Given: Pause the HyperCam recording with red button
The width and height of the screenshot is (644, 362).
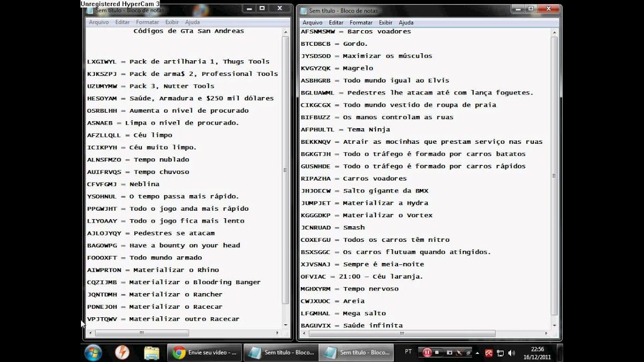Looking at the screenshot, I should 427,352.
